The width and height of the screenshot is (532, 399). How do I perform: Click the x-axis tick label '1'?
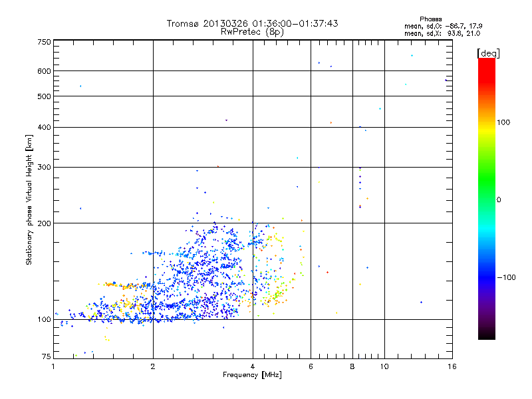click(x=53, y=366)
